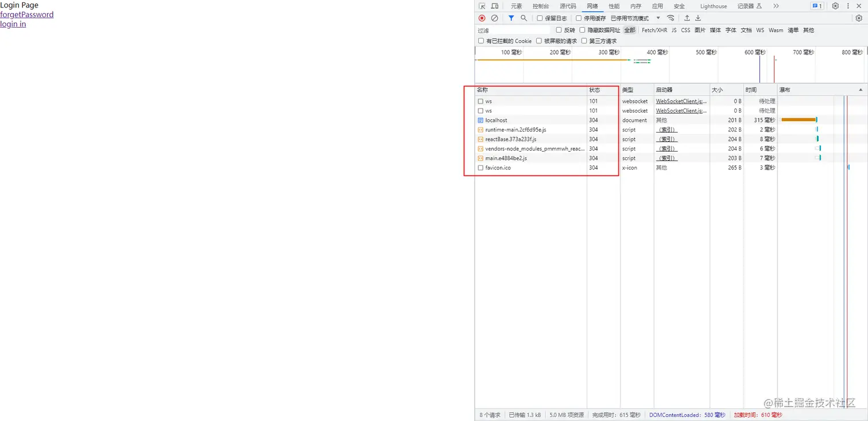Click the issues counter badge showing 1

(x=817, y=6)
